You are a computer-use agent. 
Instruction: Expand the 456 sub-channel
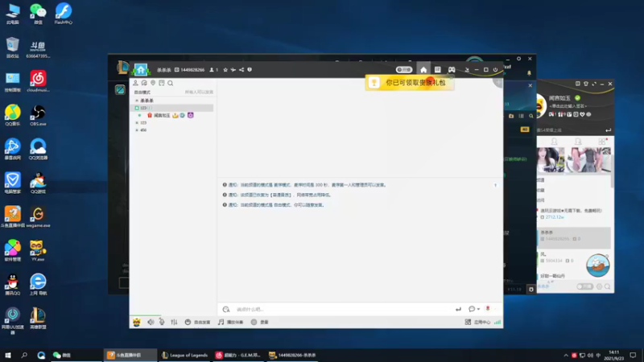[137, 130]
